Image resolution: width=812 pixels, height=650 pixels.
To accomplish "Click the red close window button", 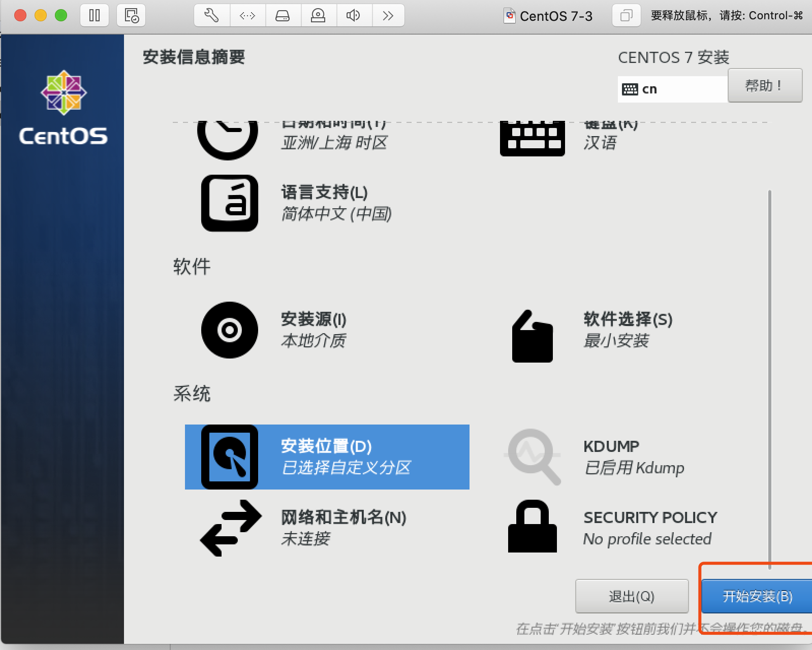I will [20, 16].
